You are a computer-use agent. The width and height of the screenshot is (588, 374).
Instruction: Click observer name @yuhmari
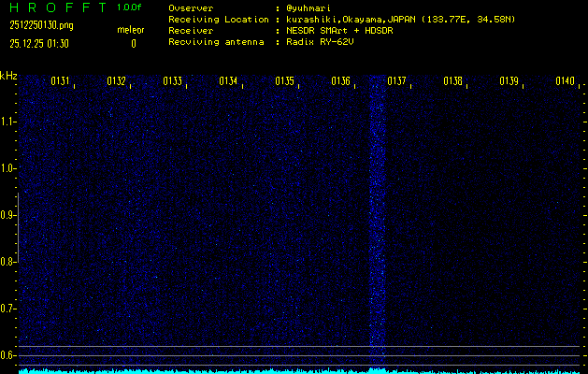(x=308, y=7)
